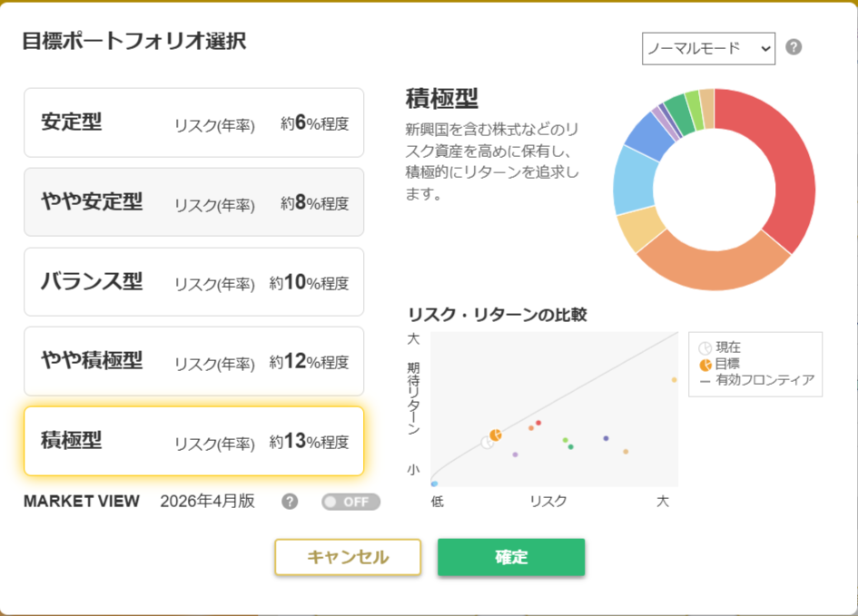Click the dark purple dot on the chart
Image resolution: width=858 pixels, height=616 pixels.
tap(606, 438)
